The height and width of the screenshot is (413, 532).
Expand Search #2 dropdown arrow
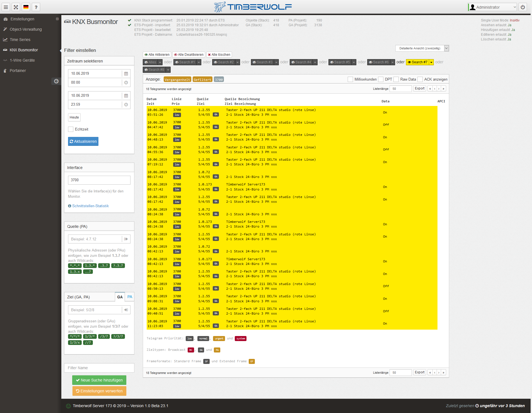tap(238, 62)
